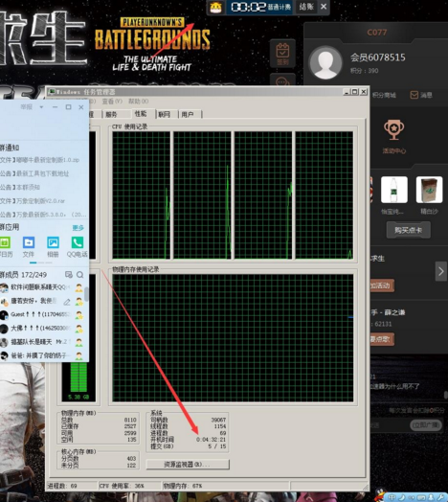Click the edit pencil icon on member row
The width and height of the screenshot is (448, 502).
67,302
